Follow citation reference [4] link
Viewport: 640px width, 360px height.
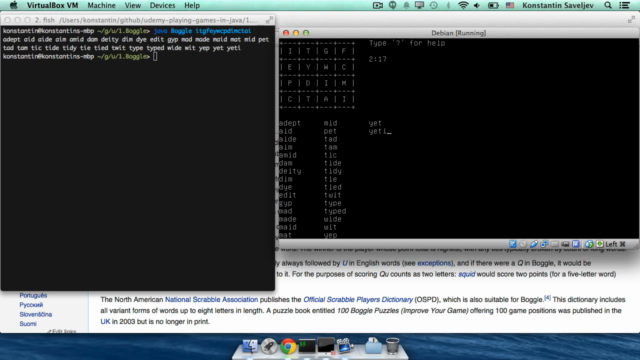(x=547, y=298)
